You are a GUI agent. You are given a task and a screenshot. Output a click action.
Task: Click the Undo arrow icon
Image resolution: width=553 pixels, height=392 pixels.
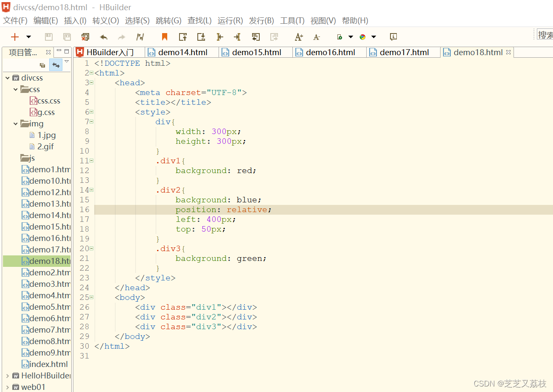click(x=104, y=37)
